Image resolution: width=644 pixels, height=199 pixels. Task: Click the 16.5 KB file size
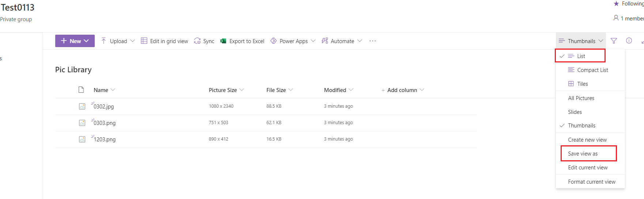tap(274, 139)
